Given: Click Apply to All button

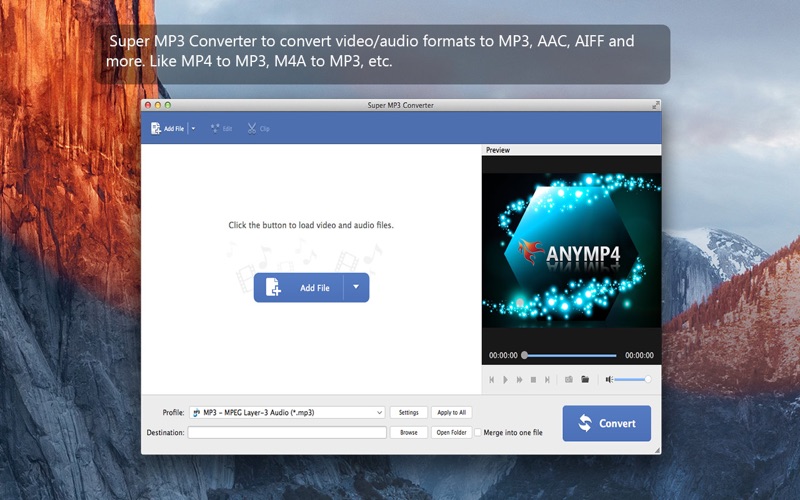Looking at the screenshot, I should pos(452,412).
